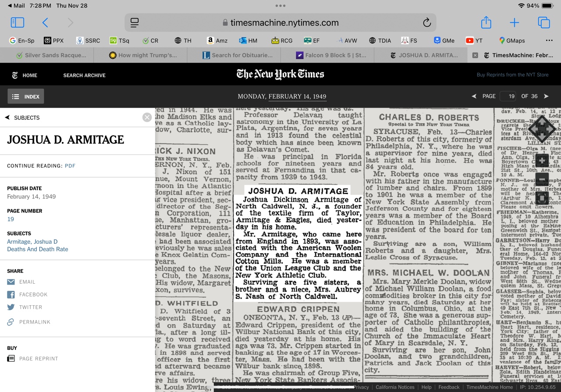Image resolution: width=561 pixels, height=392 pixels.
Task: Open the En-Sp bookmark
Action: coord(22,40)
